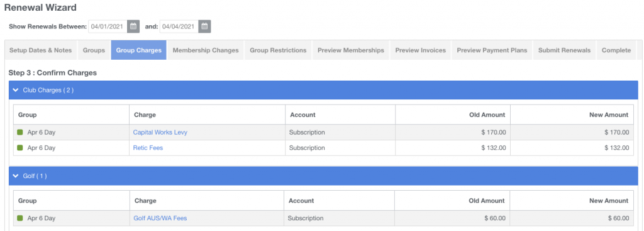Open the Retic Fees charge link
Viewport: 644px width, 231px height.
click(148, 147)
